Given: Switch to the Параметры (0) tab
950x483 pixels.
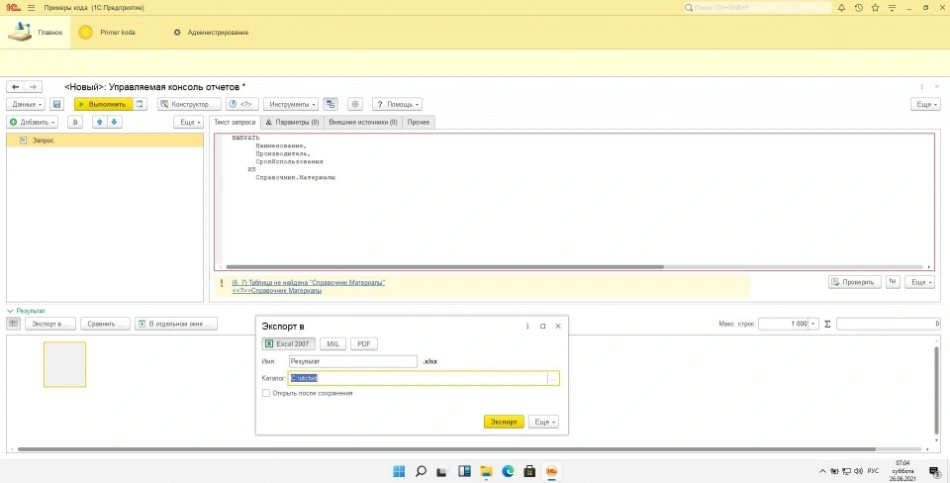Looking at the screenshot, I should [x=291, y=122].
